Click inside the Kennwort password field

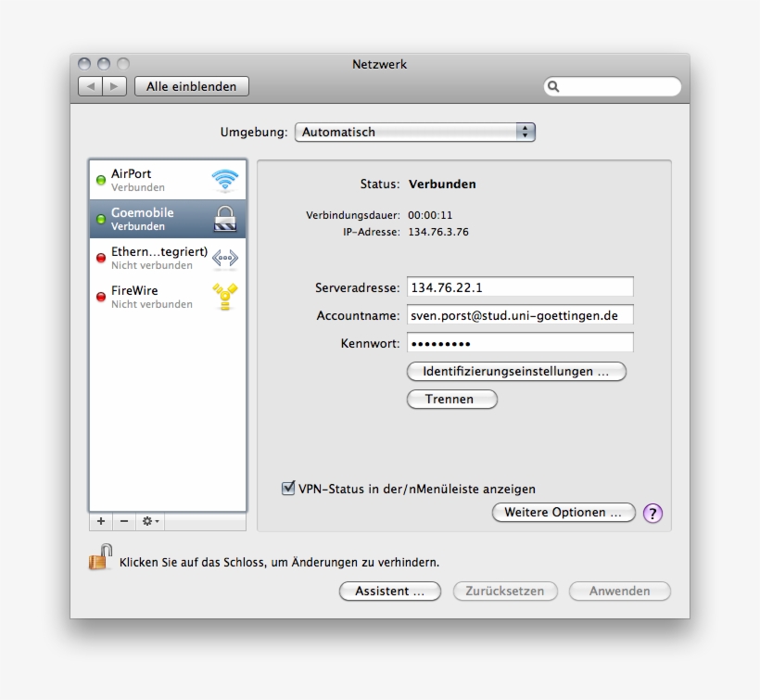tap(519, 342)
